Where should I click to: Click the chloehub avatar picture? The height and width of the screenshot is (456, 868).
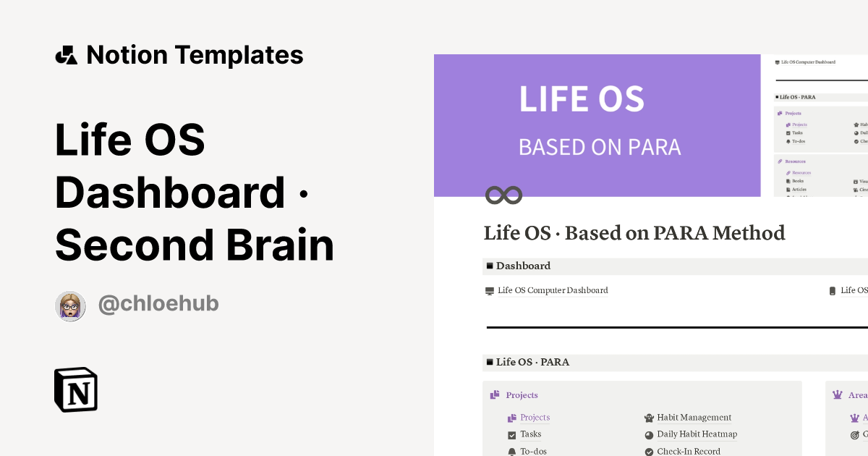(70, 305)
